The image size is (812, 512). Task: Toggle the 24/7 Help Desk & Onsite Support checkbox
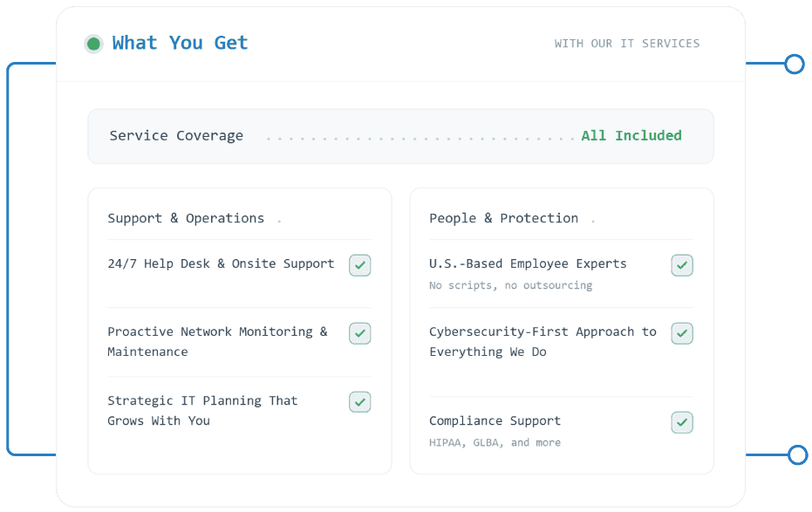coord(360,265)
